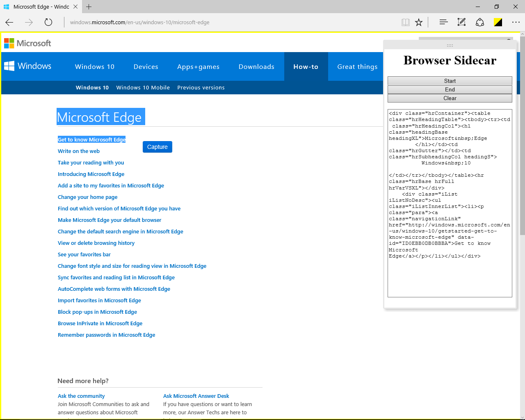Select Previous versions sub-navigation

(x=201, y=87)
